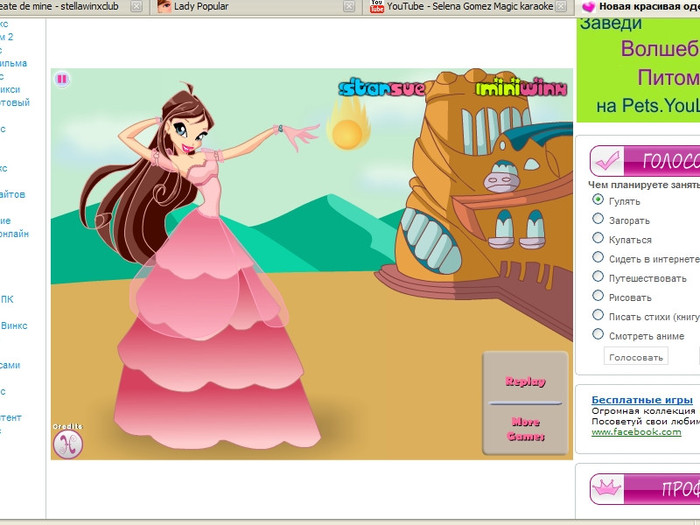Click the pink checkmark voting header icon
Screen dimensions: 700x525
pyautogui.click(x=606, y=160)
